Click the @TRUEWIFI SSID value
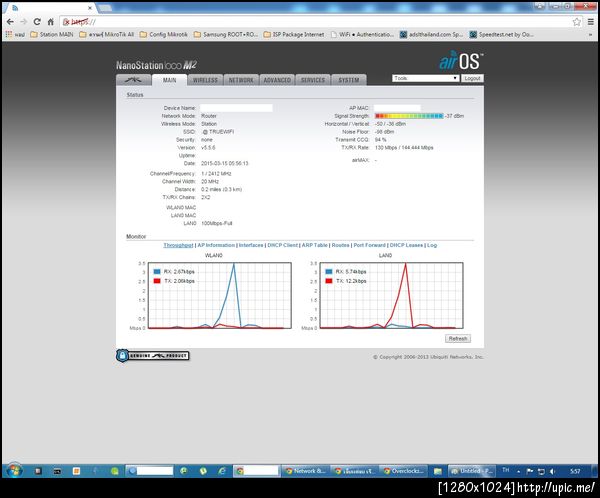600x498 pixels. tap(218, 132)
